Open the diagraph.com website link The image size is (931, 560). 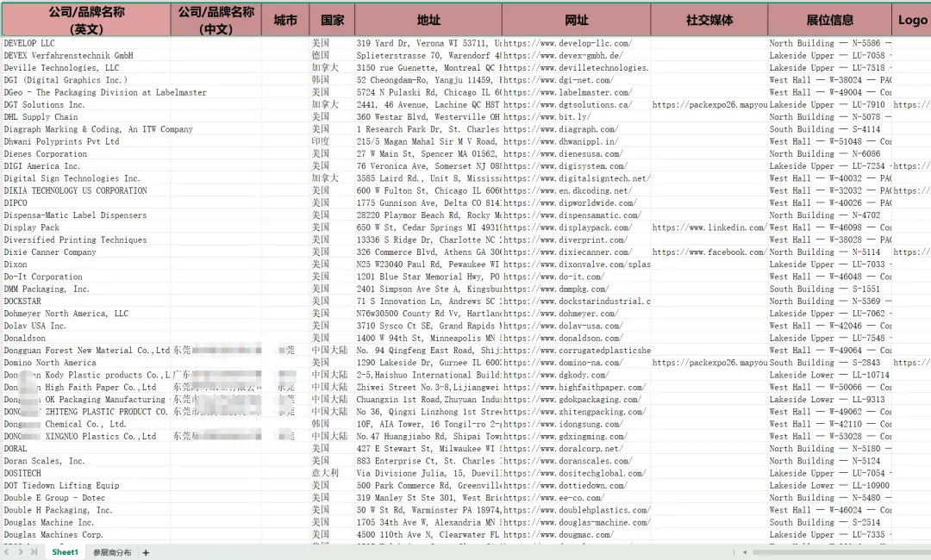coord(560,129)
